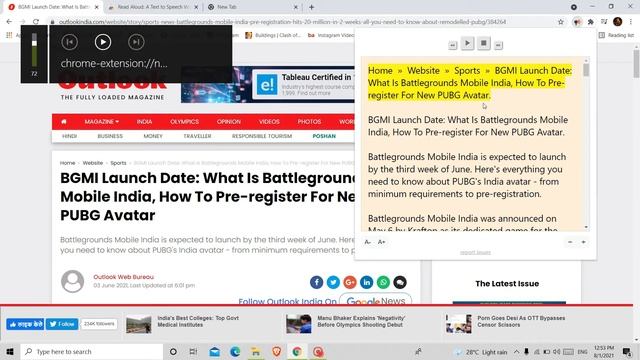Viewport: 640px width, 360px height.
Task: Open a new browser tab
Action: click(x=311, y=7)
